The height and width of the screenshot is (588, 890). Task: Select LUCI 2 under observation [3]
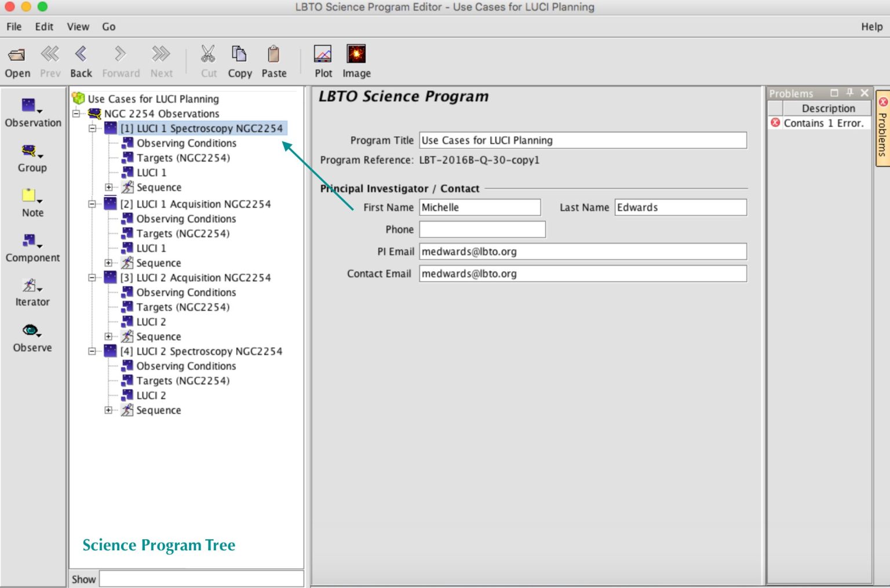151,322
